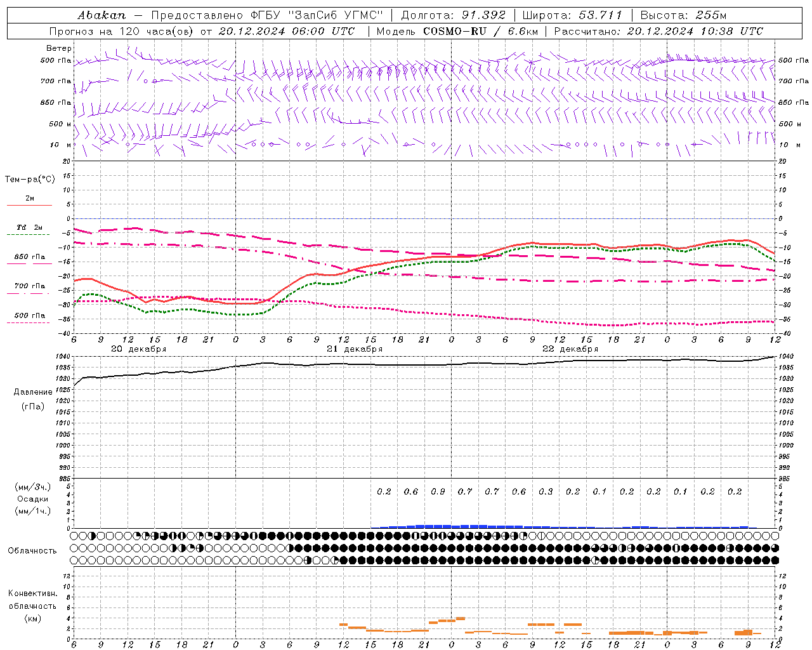Click the dotted line sample under legend "500 гПа"
This screenshot has height=650, width=812.
coord(28,322)
